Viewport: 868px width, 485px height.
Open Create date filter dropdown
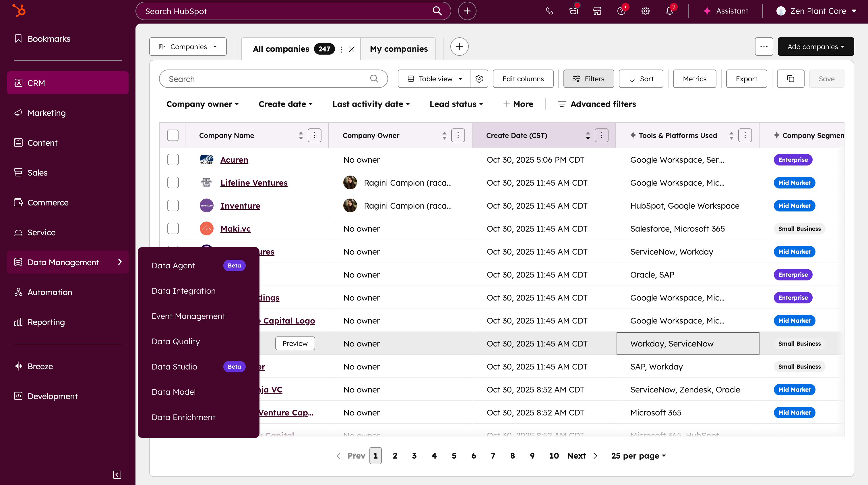tap(285, 104)
